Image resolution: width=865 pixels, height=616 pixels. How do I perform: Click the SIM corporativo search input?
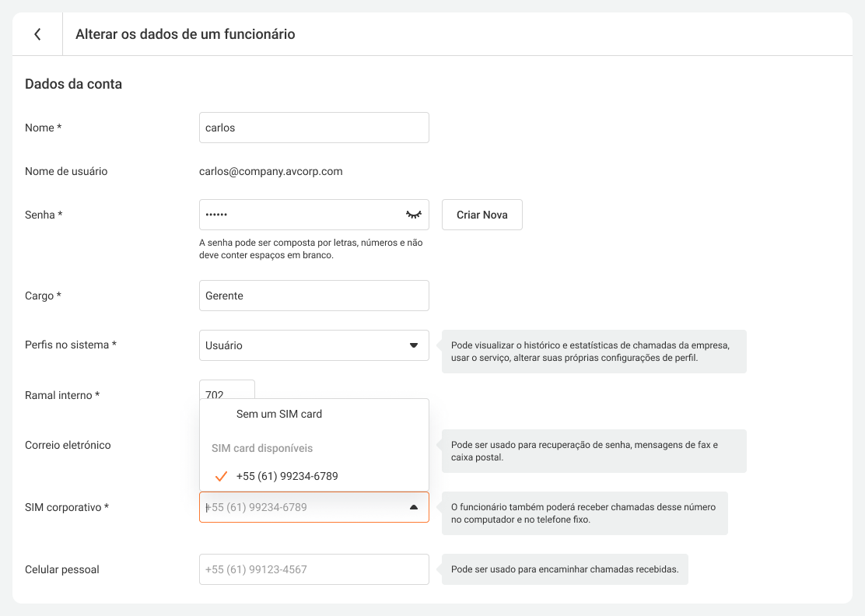(x=299, y=507)
